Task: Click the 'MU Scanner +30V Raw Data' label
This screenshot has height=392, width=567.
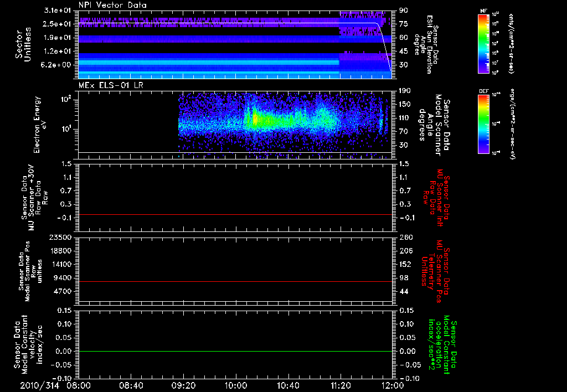Action: (x=34, y=198)
